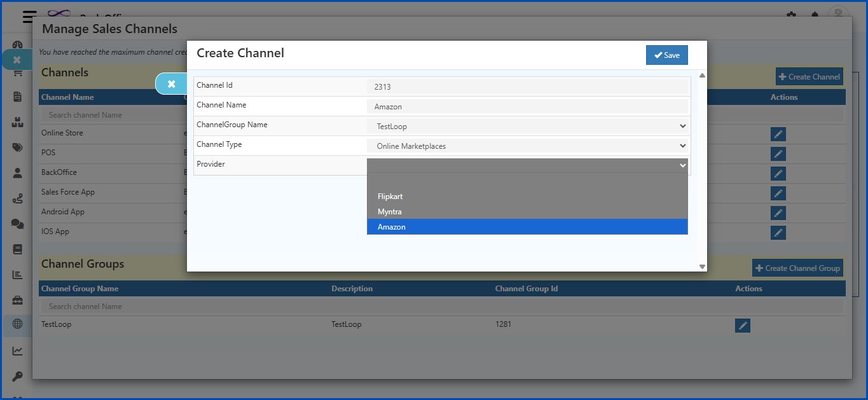Viewport: 868px width, 400px height.
Task: Edit the TestLoop channel group entry
Action: pyautogui.click(x=742, y=325)
